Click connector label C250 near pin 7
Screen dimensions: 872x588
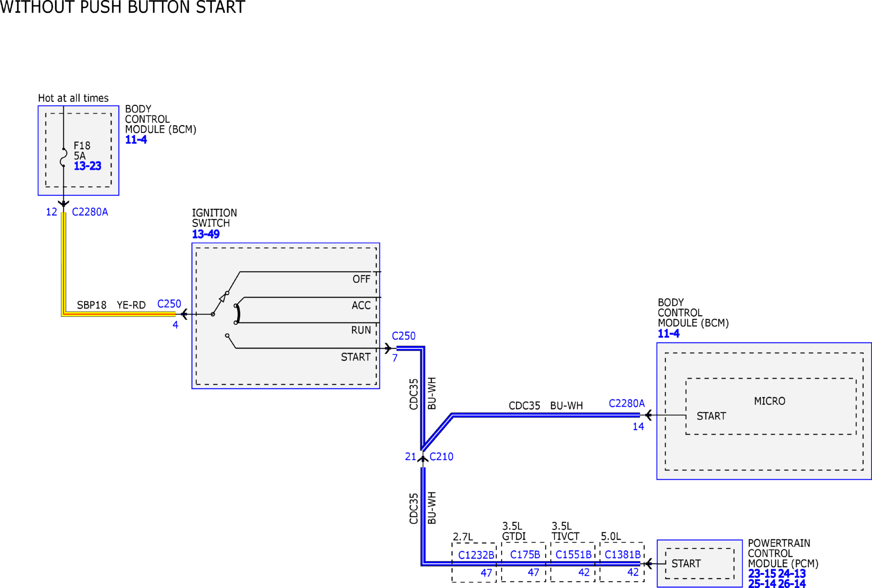pos(404,336)
